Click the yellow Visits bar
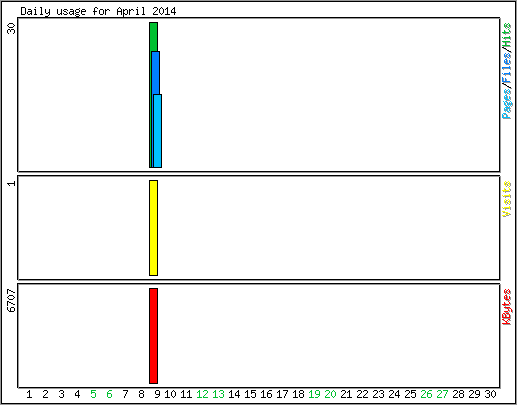This screenshot has width=517, height=405. (x=153, y=228)
